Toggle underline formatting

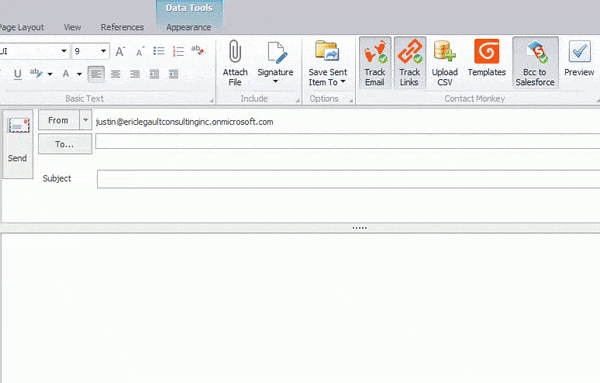(x=18, y=74)
